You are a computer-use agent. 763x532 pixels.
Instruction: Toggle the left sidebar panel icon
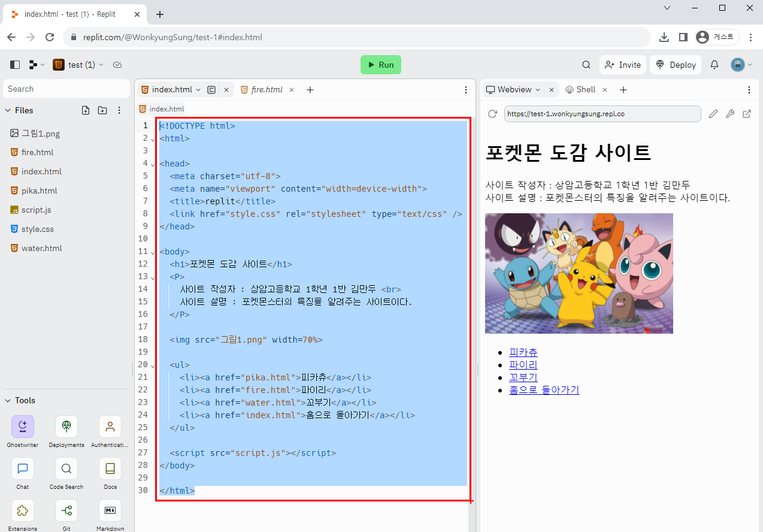(x=15, y=65)
